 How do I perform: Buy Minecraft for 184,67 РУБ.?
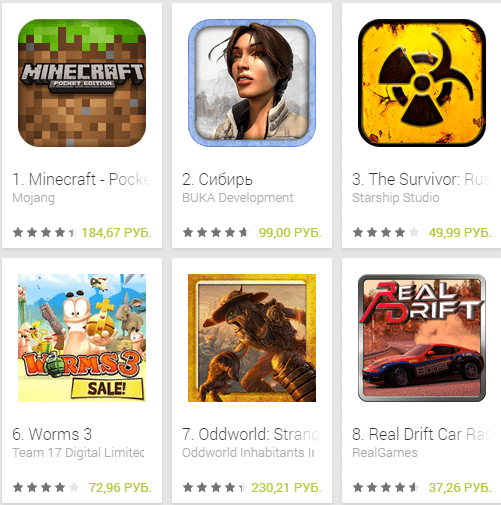(117, 233)
